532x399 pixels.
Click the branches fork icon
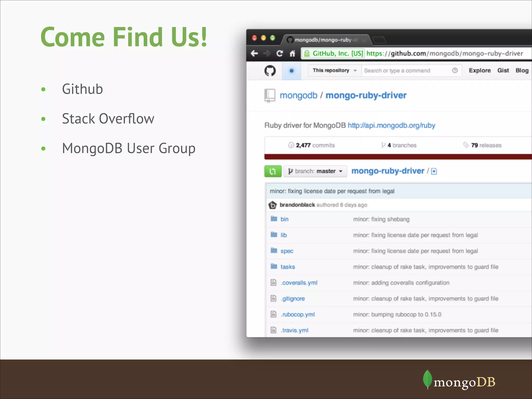pyautogui.click(x=383, y=145)
